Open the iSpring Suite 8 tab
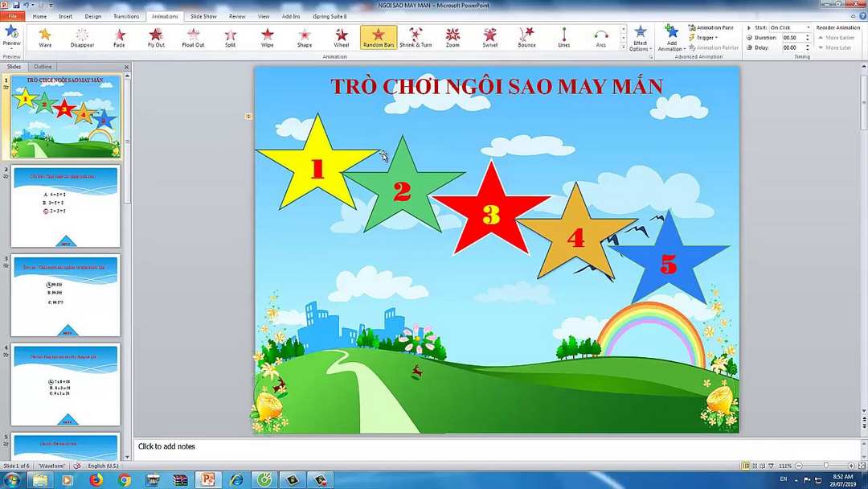This screenshot has width=868, height=489. [330, 16]
